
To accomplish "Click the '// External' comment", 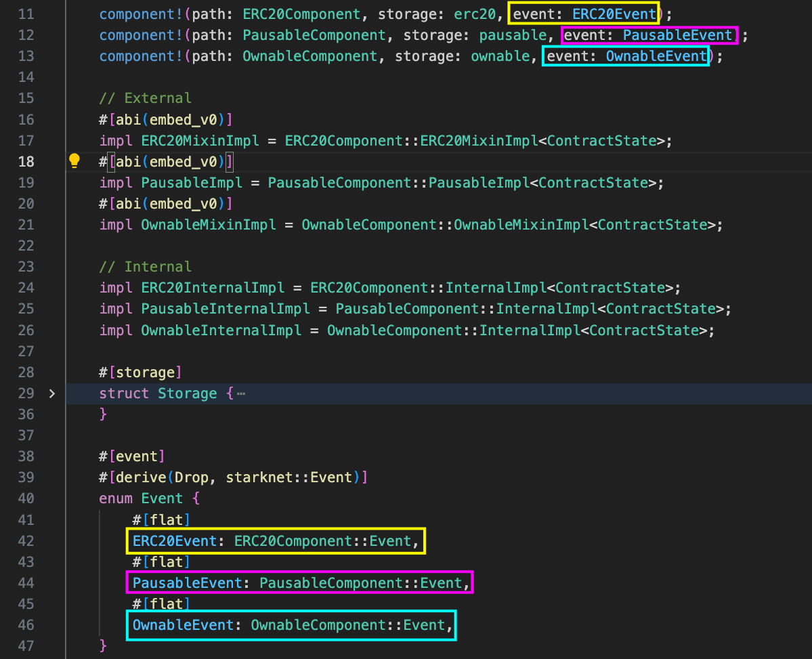I will click(x=145, y=98).
